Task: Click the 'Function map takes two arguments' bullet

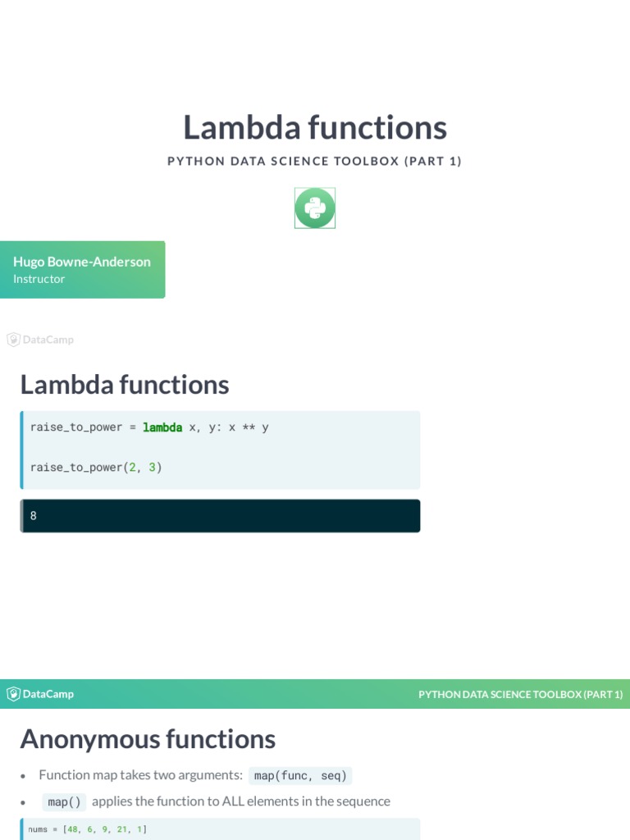Action: pyautogui.click(x=140, y=775)
